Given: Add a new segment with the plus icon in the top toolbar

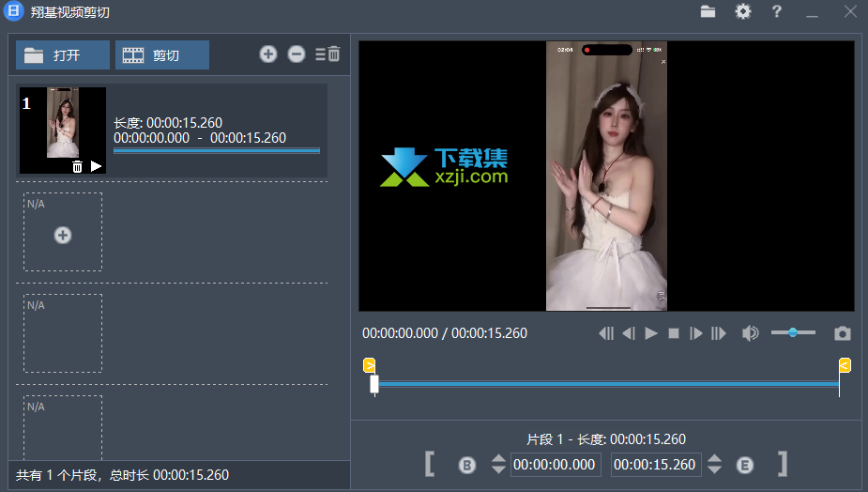Looking at the screenshot, I should tap(268, 54).
